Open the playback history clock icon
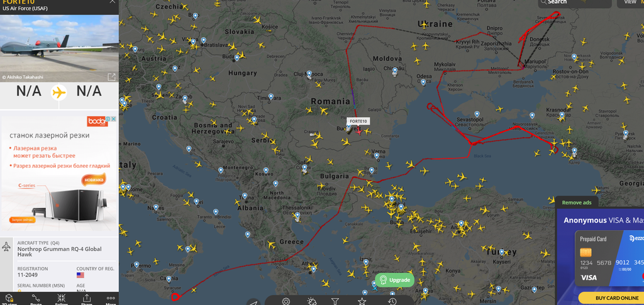644x305 pixels. (392, 301)
